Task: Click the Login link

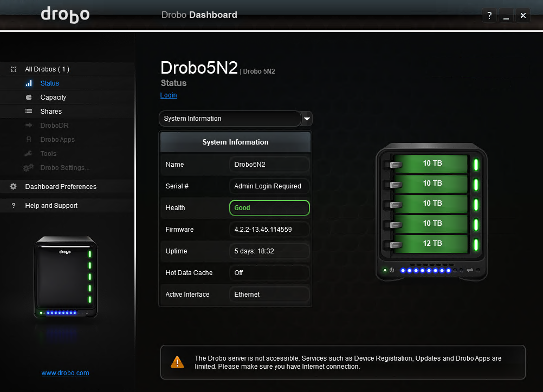Action: click(x=168, y=95)
